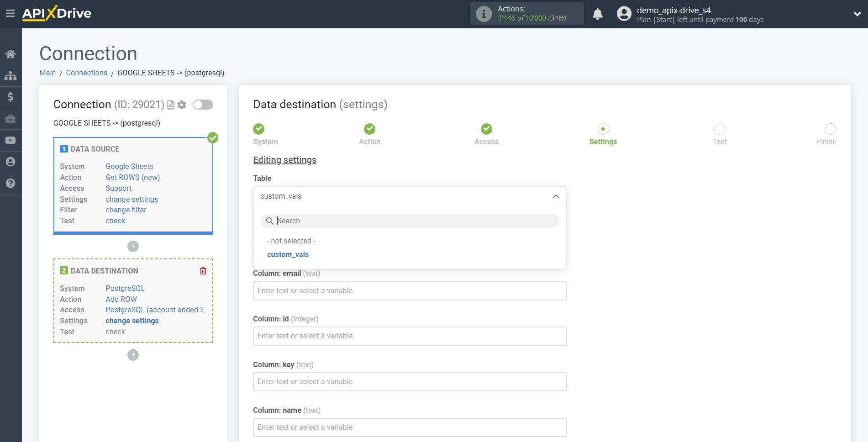Screen dimensions: 868x442
Task: Click the data destination check text
Action: (x=115, y=331)
